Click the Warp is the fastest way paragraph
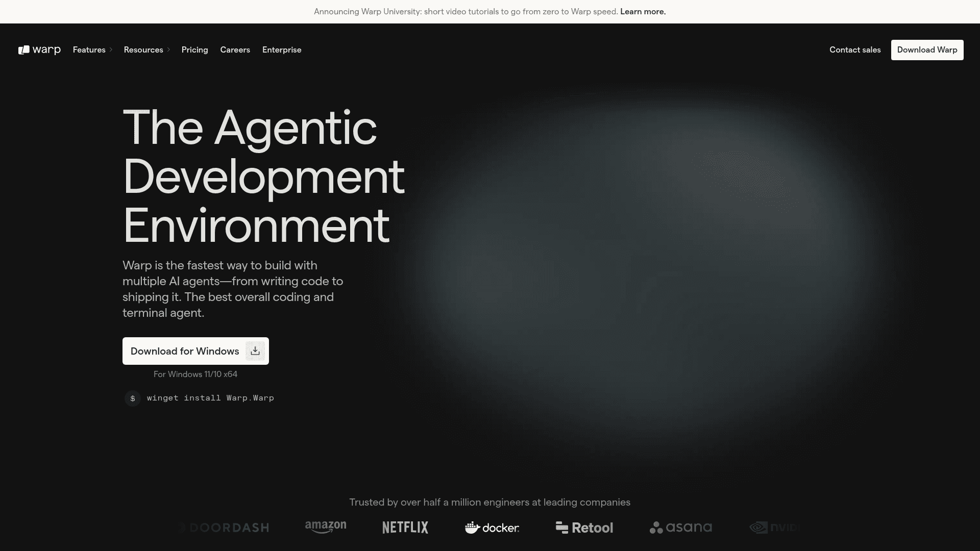The width and height of the screenshot is (980, 551). pyautogui.click(x=233, y=289)
